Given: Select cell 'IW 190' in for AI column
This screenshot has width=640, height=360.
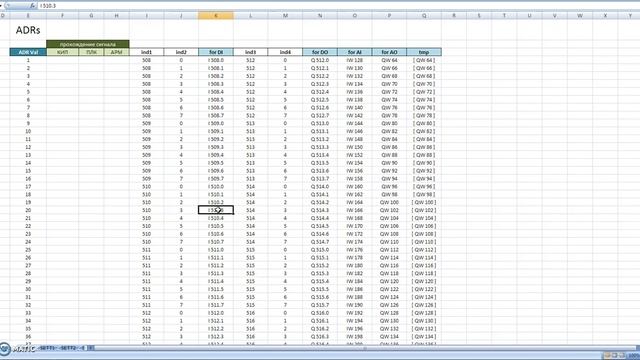Looking at the screenshot, I should tap(355, 305).
